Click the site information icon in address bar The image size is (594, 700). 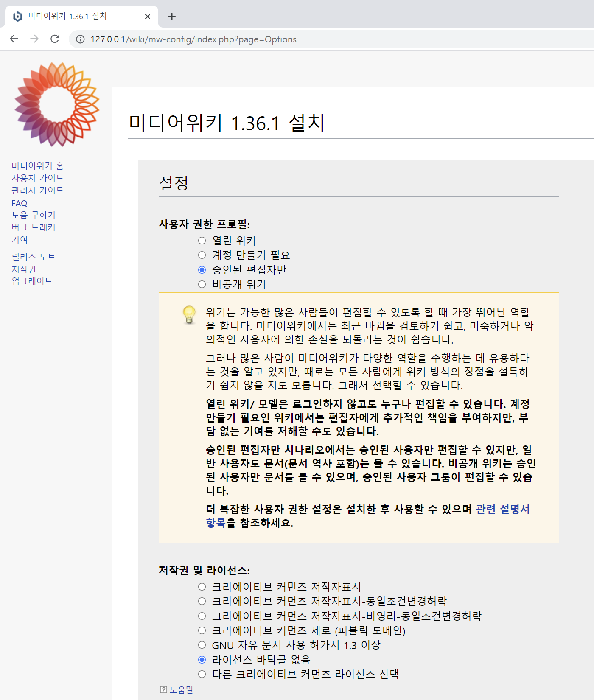[x=80, y=39]
